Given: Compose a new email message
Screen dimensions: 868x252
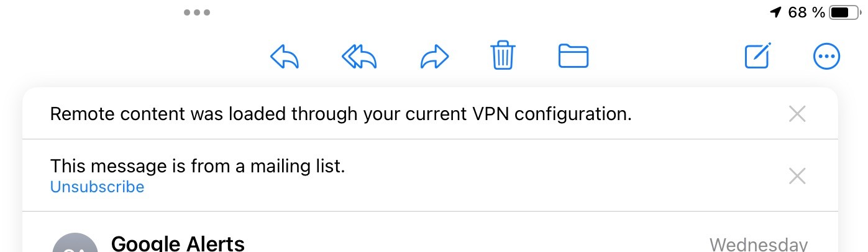Looking at the screenshot, I should click(758, 56).
